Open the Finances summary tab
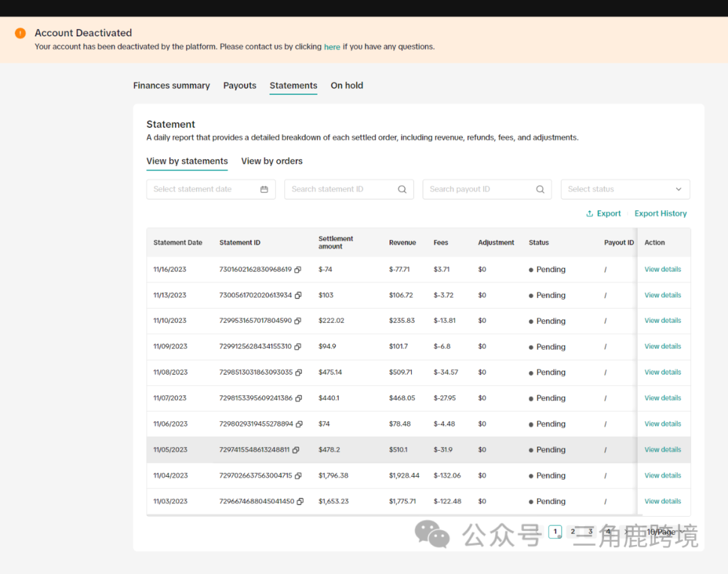The image size is (728, 574). click(171, 86)
